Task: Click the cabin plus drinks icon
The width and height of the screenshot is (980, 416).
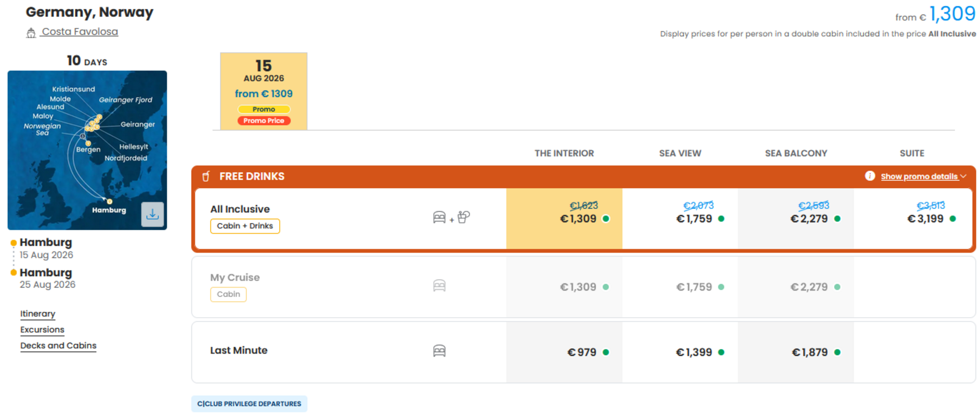Action: tap(451, 217)
